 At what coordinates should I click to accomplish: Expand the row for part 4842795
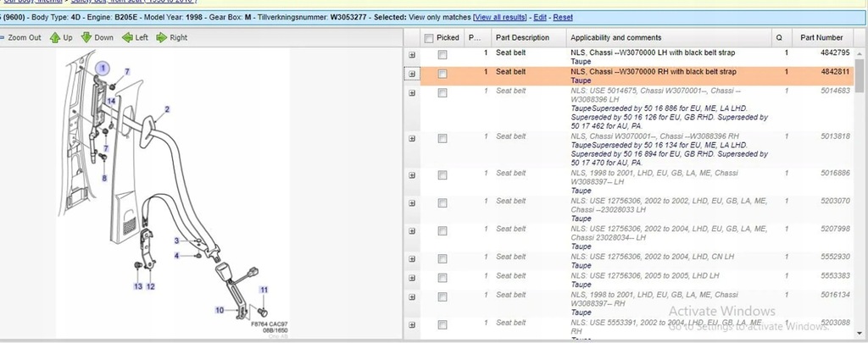(x=412, y=55)
